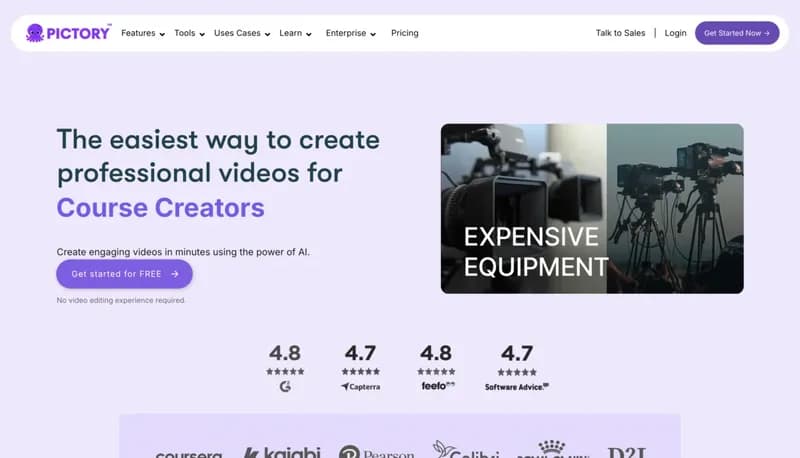Click the PICTORY wordmark in header
The height and width of the screenshot is (458, 800).
point(79,33)
